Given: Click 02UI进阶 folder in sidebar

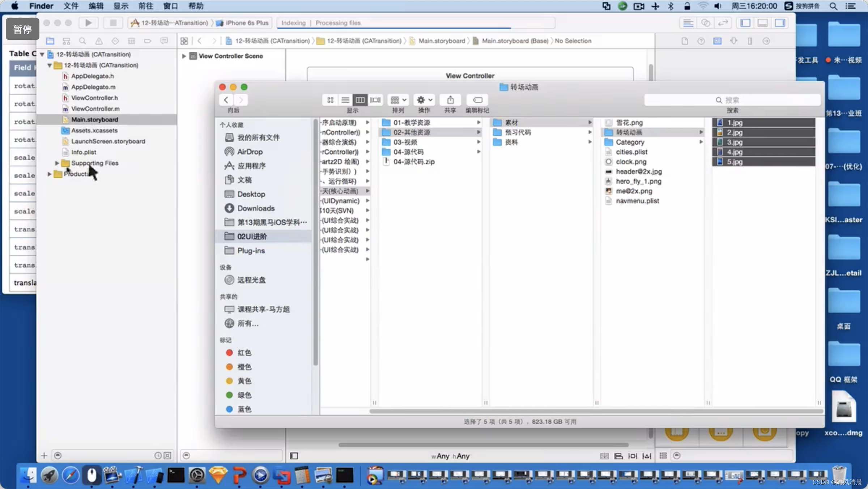Looking at the screenshot, I should click(x=252, y=235).
